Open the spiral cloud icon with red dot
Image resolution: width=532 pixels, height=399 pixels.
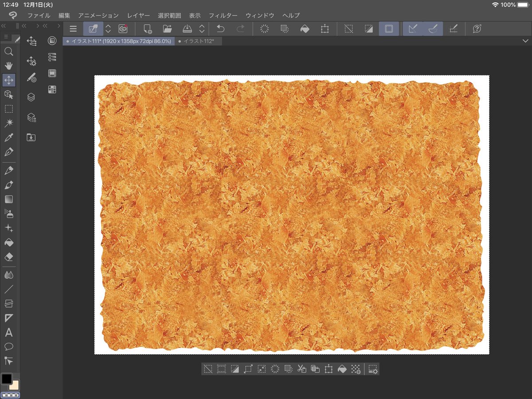click(123, 29)
